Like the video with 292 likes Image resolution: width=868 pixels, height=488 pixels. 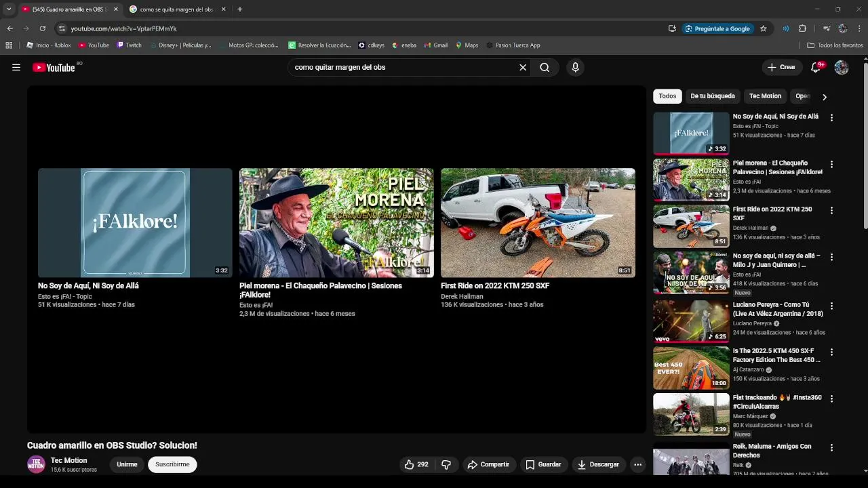click(x=416, y=464)
